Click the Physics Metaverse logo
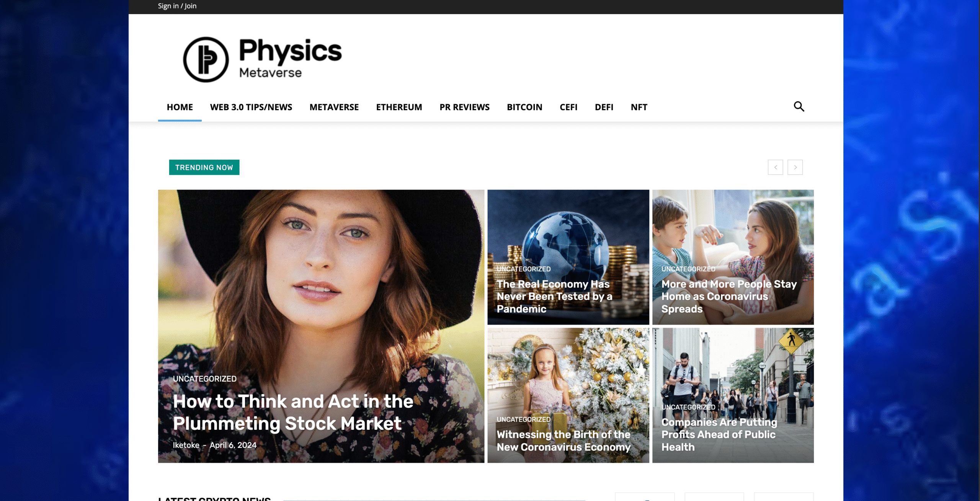This screenshot has width=980, height=501. tap(262, 59)
